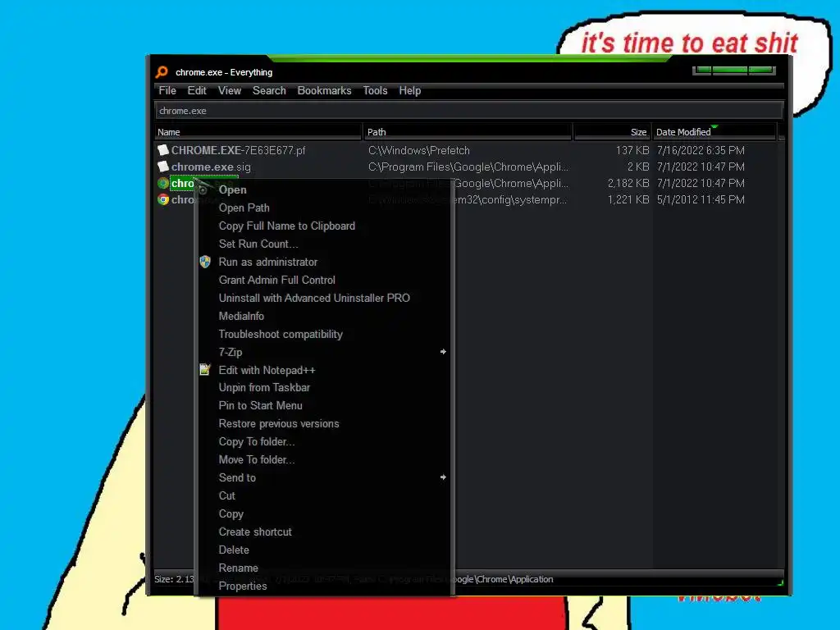Viewport: 840px width, 630px height.
Task: Open the 7-Zip menu entry
Action: [x=231, y=352]
